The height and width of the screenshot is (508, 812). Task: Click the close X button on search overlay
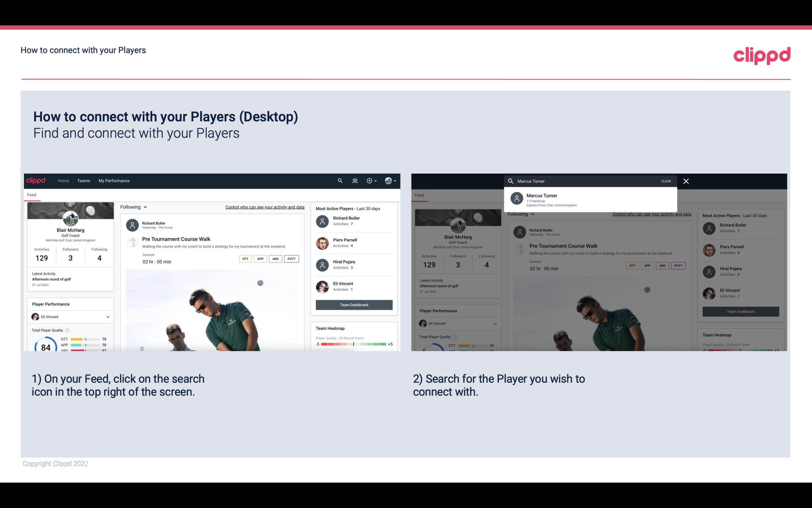pyautogui.click(x=686, y=181)
